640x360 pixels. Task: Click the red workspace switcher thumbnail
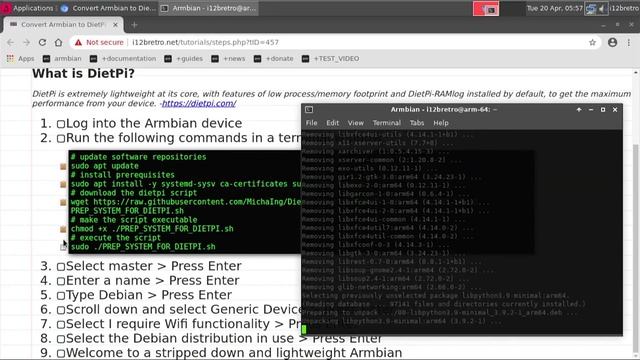(x=486, y=9)
